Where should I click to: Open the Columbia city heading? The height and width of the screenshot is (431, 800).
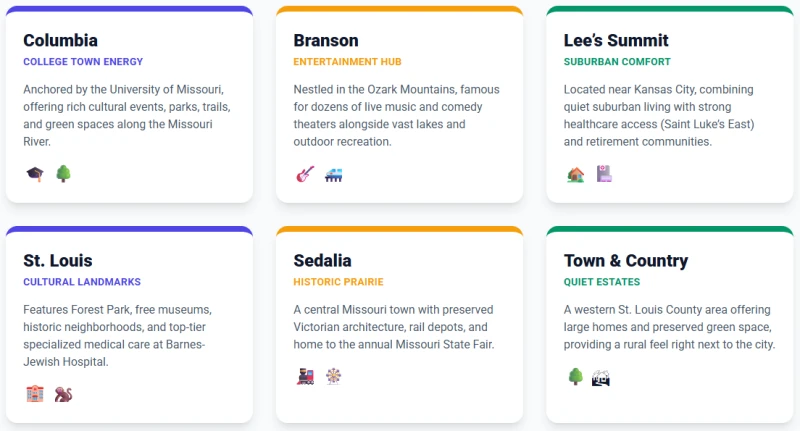[x=60, y=41]
